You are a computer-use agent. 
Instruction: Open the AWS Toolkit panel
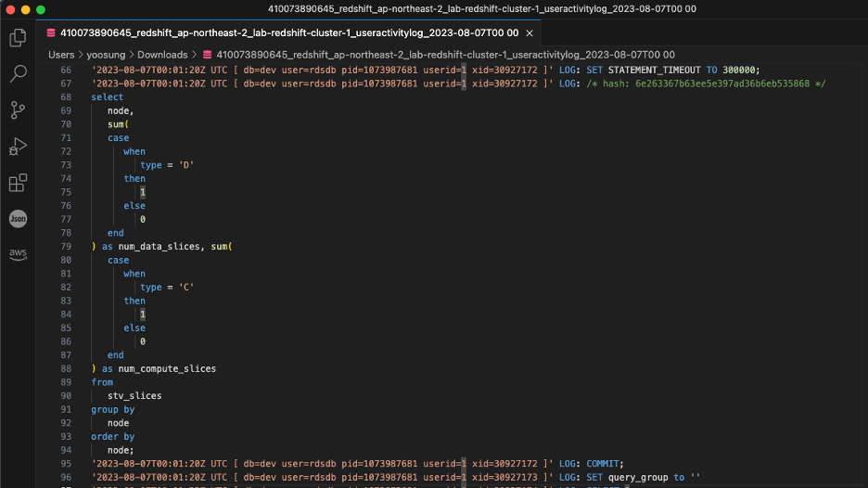pyautogui.click(x=18, y=254)
